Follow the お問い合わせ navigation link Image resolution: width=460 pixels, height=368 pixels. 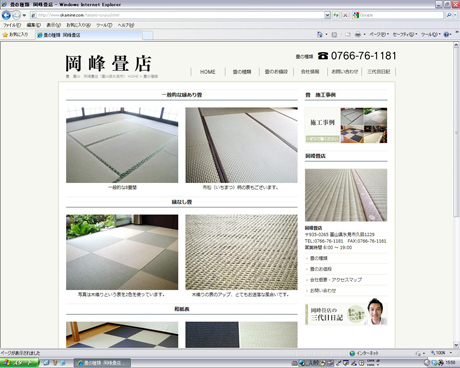(345, 72)
